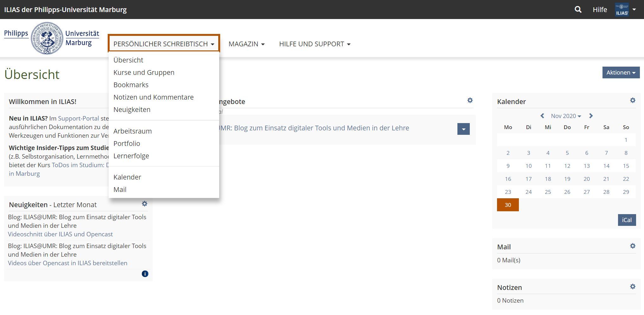Click the Neuigkeiten info icon
The width and height of the screenshot is (644, 315).
coord(145,274)
